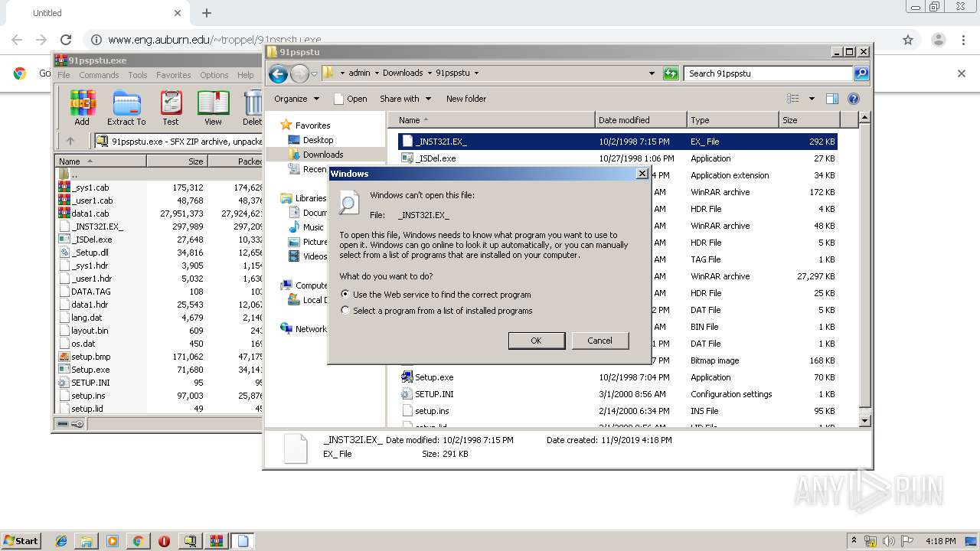This screenshot has width=980, height=551.
Task: Show hidden system tray icons
Action: coord(854,541)
